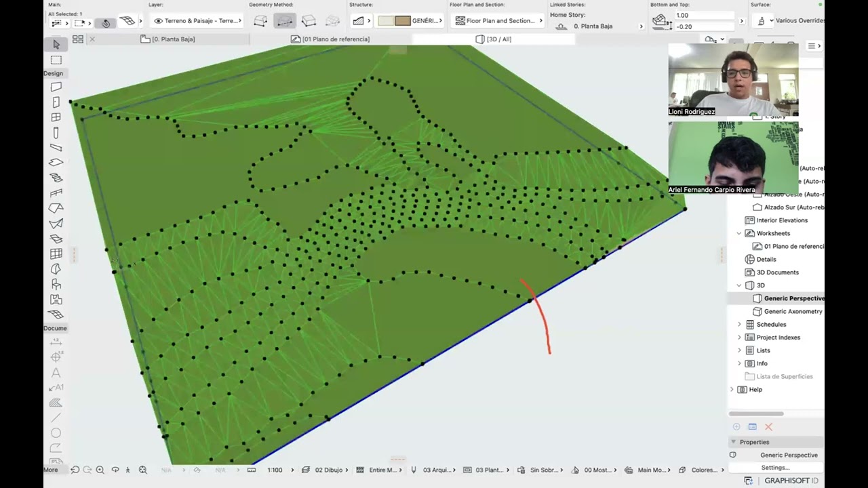Select the Mesh tool in toolbox
The image size is (868, 488).
click(x=56, y=314)
